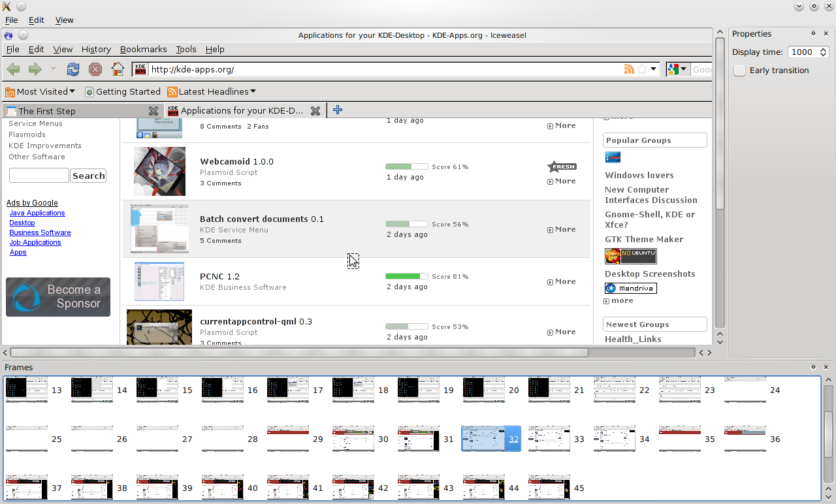Open Iceweasel's Help menu
Viewport: 836px width, 504px height.
[x=215, y=49]
